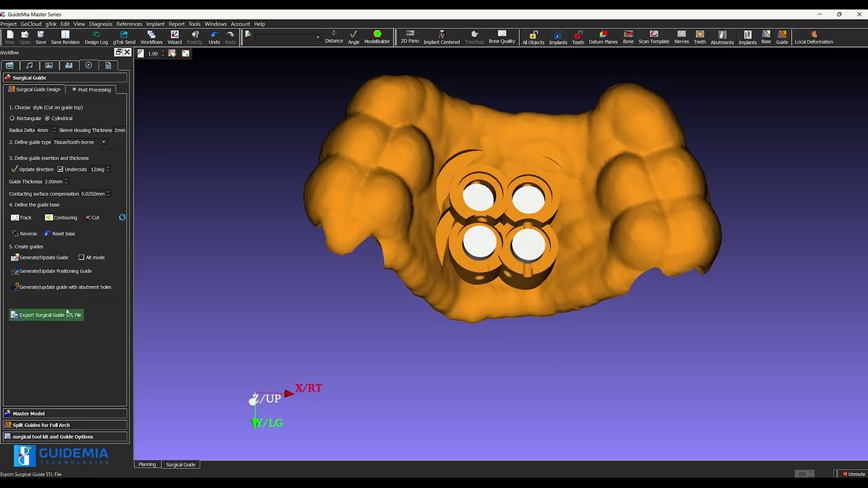Screen dimensions: 868x488
Task: Toggle Guide visibility
Action: (782, 37)
